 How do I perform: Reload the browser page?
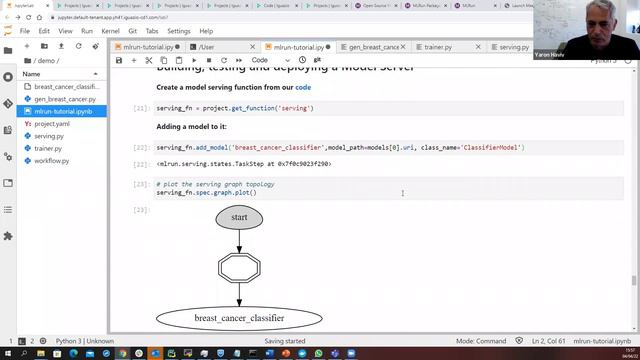click(x=29, y=18)
